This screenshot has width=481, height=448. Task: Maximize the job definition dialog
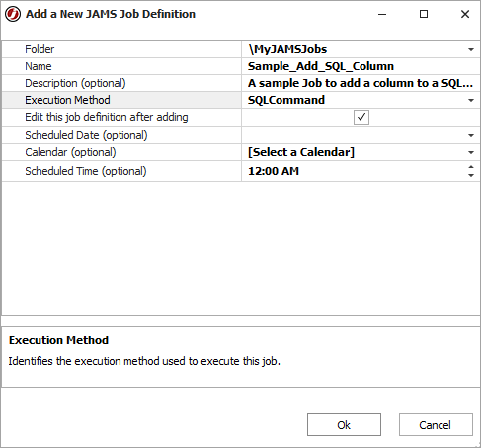tap(424, 14)
